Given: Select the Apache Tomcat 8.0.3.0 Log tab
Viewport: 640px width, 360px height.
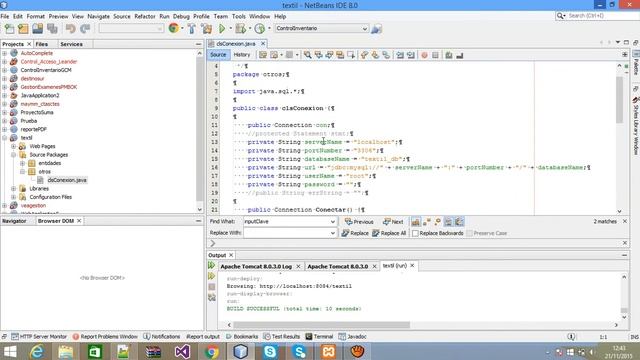Looking at the screenshot, I should (256, 266).
